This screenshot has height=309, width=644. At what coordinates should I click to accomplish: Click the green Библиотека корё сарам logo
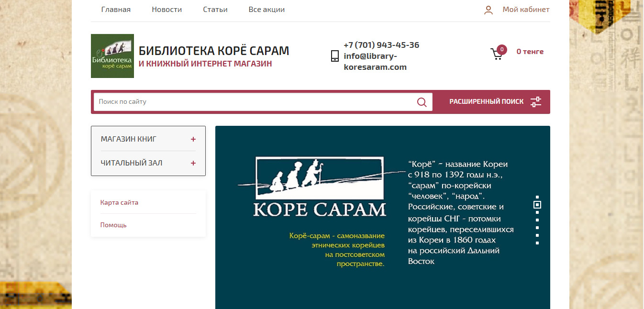click(x=112, y=56)
